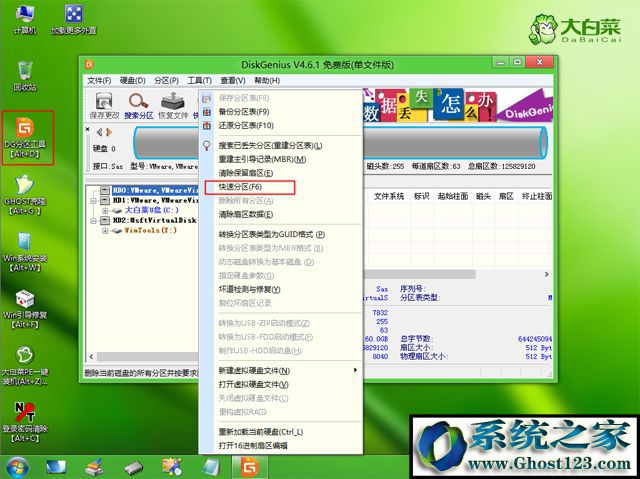Choose 打开虚拟硬盘文件(V) entry
The width and height of the screenshot is (640, 479).
pos(281,384)
